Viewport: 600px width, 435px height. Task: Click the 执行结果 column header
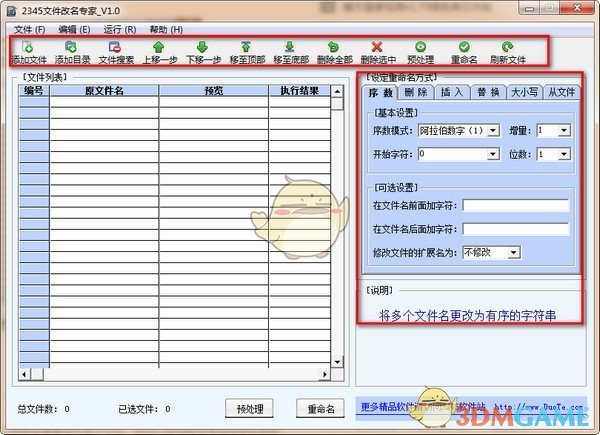pos(300,91)
